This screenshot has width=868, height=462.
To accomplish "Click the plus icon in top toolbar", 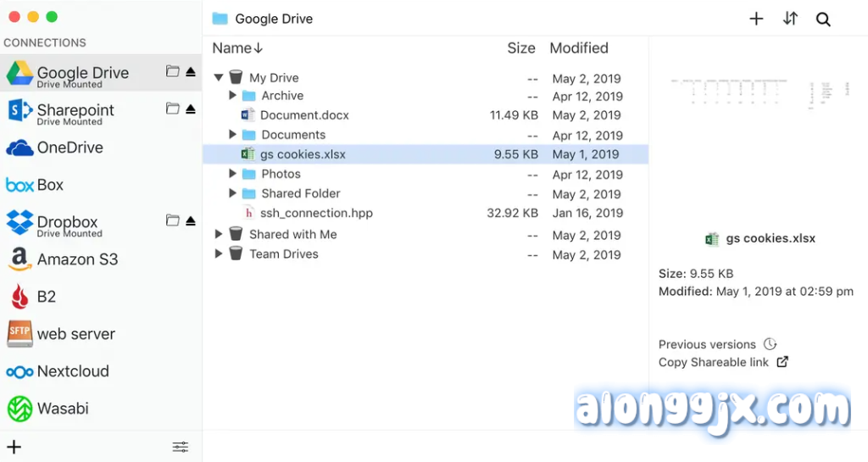I will coord(756,19).
